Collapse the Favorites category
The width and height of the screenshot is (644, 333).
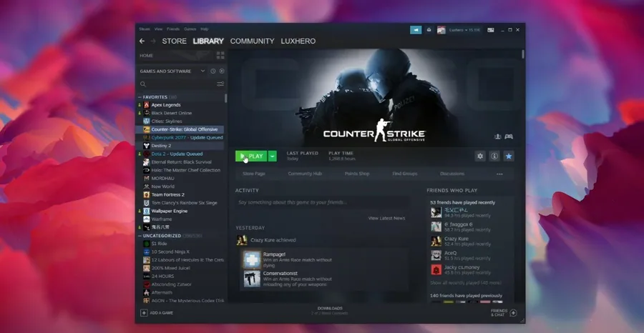[x=140, y=97]
